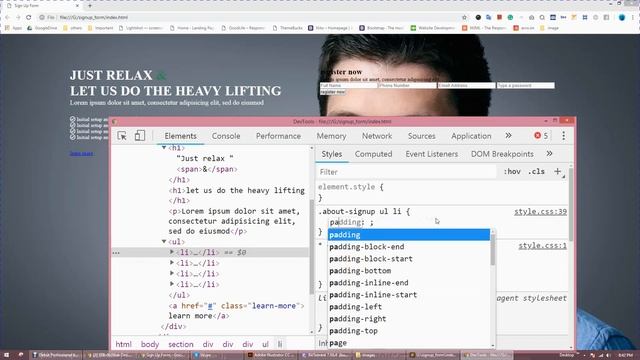Choose padding-block-start suggestion

pos(409,259)
